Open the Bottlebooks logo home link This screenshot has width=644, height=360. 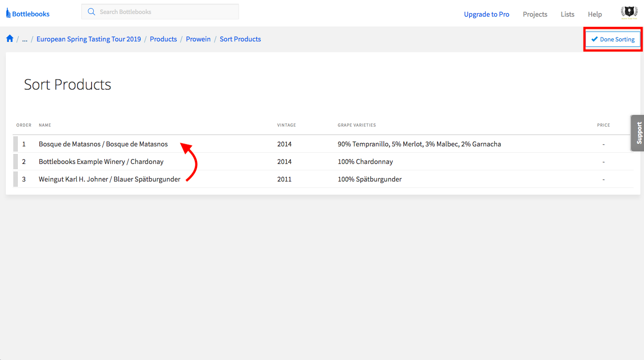[28, 14]
